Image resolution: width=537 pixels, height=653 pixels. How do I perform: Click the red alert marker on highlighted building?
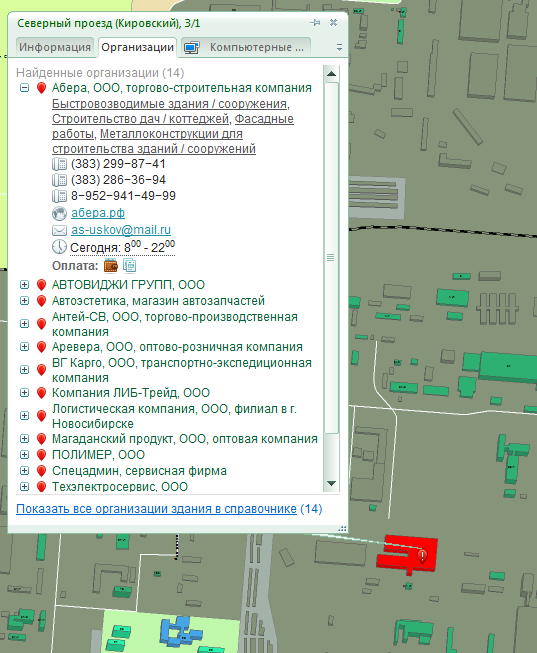pos(422,556)
